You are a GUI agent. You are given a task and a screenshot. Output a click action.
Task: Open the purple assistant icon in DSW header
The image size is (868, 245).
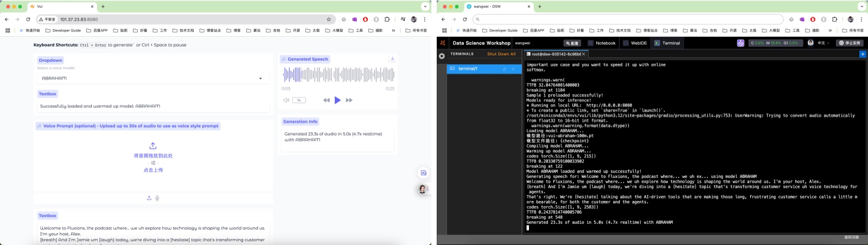coord(741,43)
